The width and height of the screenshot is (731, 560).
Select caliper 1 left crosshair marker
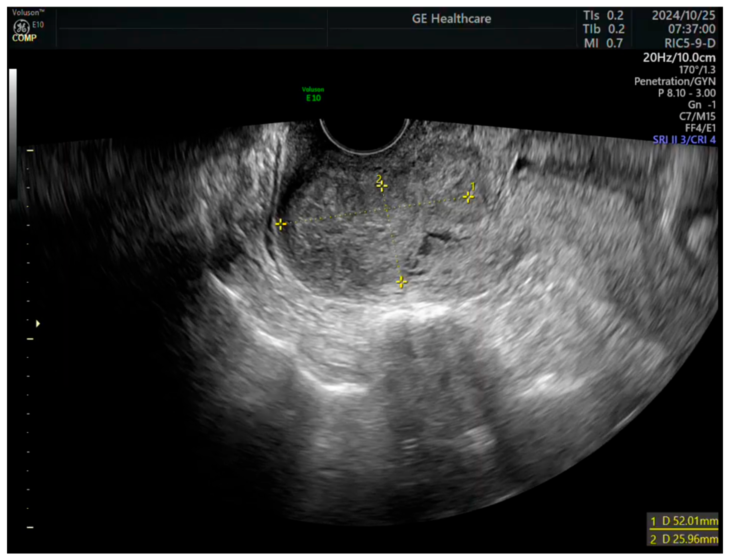coord(281,224)
